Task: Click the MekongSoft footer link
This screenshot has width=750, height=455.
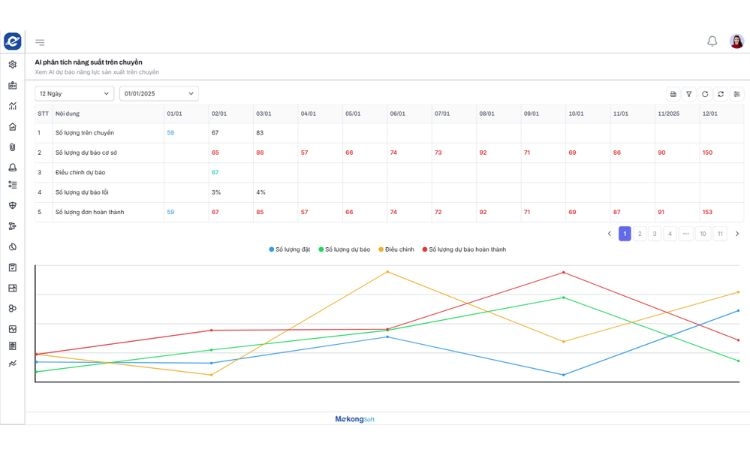Action: pos(355,419)
